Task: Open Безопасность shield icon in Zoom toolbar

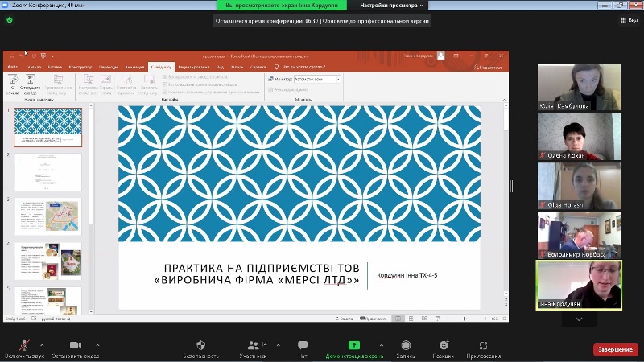Action: click(200, 345)
